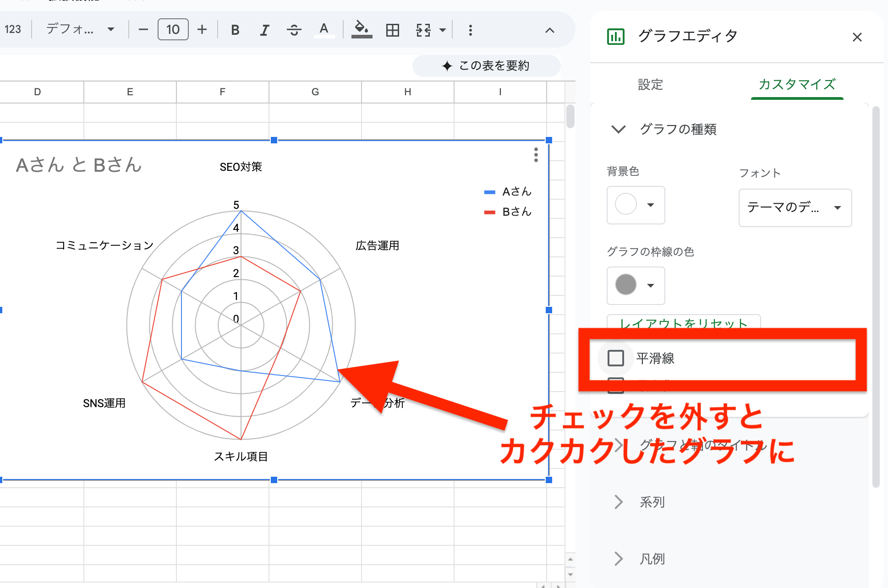Apply strikethrough formatting
Image resolution: width=888 pixels, height=588 pixels.
point(294,29)
